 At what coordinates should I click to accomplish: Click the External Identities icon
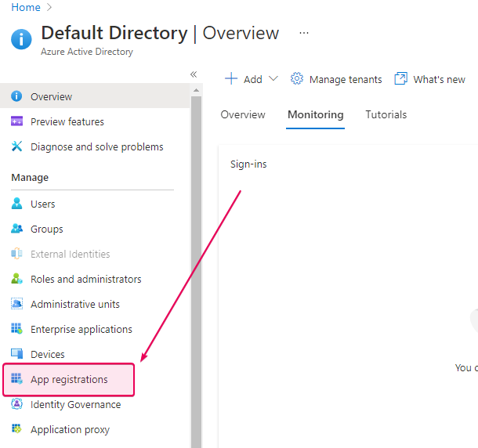point(16,254)
